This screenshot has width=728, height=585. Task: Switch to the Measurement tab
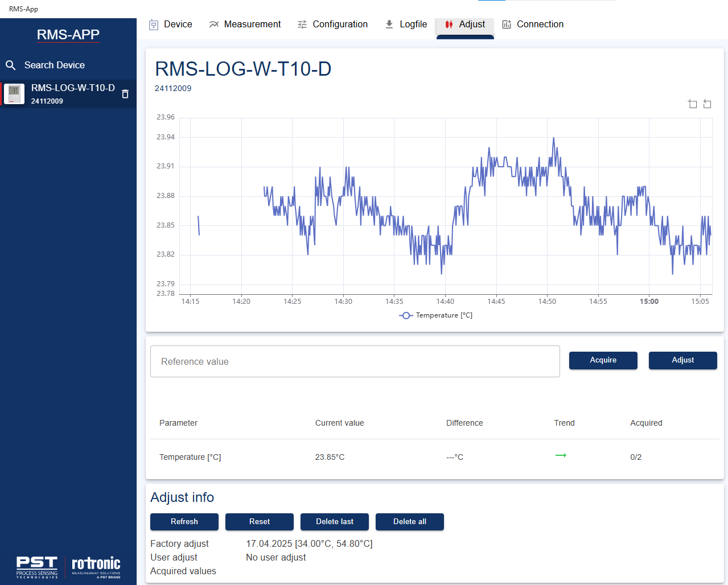pyautogui.click(x=245, y=24)
